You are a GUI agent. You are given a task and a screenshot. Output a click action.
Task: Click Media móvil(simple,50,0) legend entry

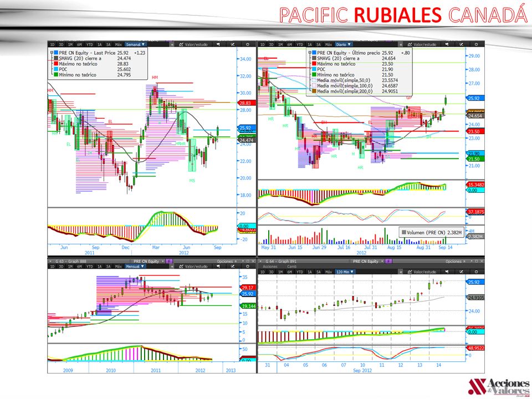coord(344,80)
